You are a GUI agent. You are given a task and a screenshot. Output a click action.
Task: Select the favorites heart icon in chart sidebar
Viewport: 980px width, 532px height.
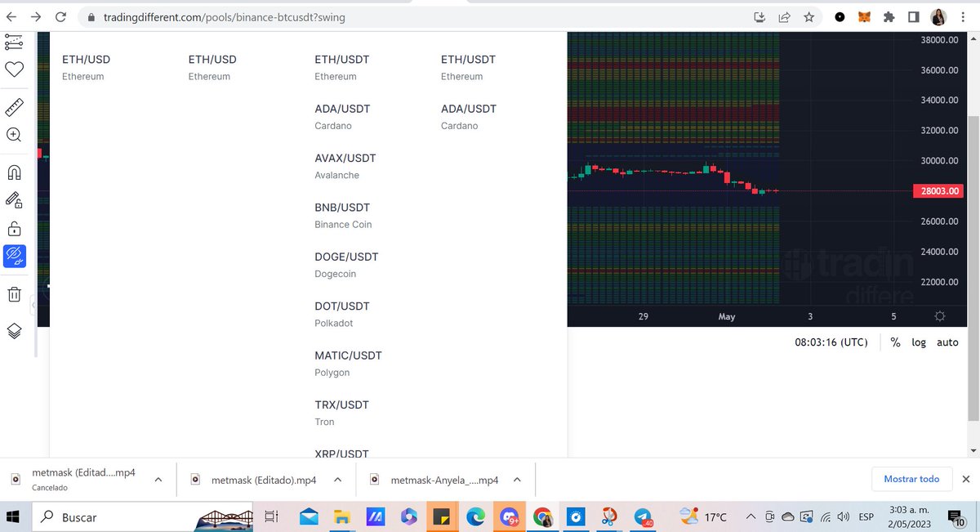[14, 69]
